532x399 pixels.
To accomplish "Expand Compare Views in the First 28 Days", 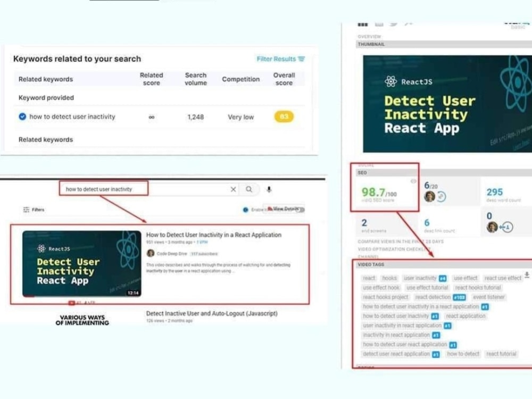I will [x=401, y=242].
